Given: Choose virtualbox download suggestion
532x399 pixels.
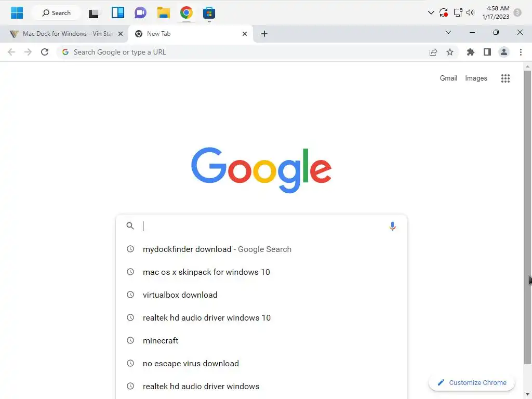Looking at the screenshot, I should pyautogui.click(x=261, y=295).
